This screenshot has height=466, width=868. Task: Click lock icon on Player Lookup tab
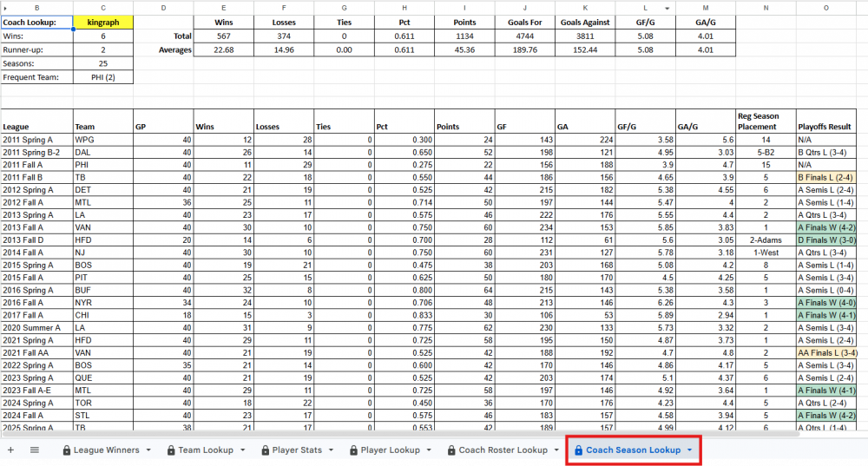[353, 450]
